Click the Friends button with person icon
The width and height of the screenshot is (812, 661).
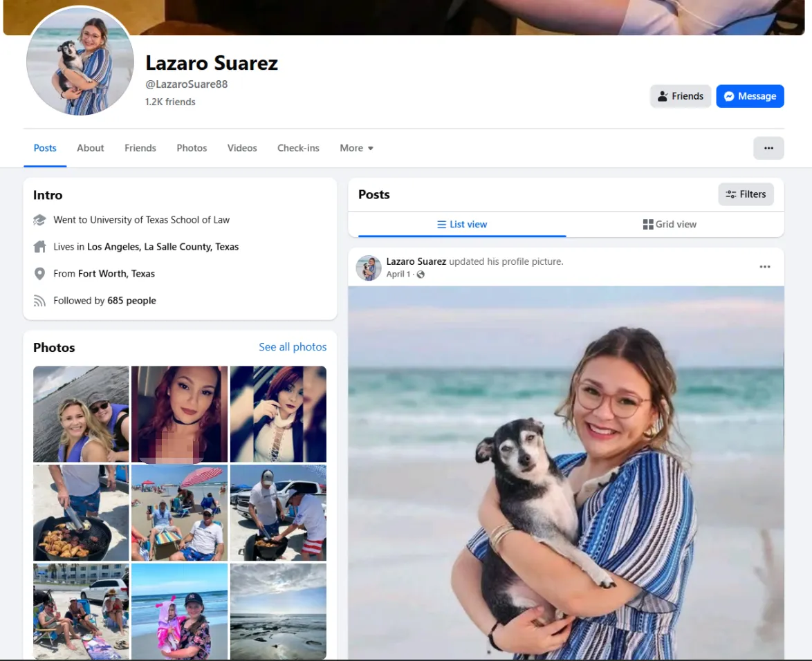point(681,96)
